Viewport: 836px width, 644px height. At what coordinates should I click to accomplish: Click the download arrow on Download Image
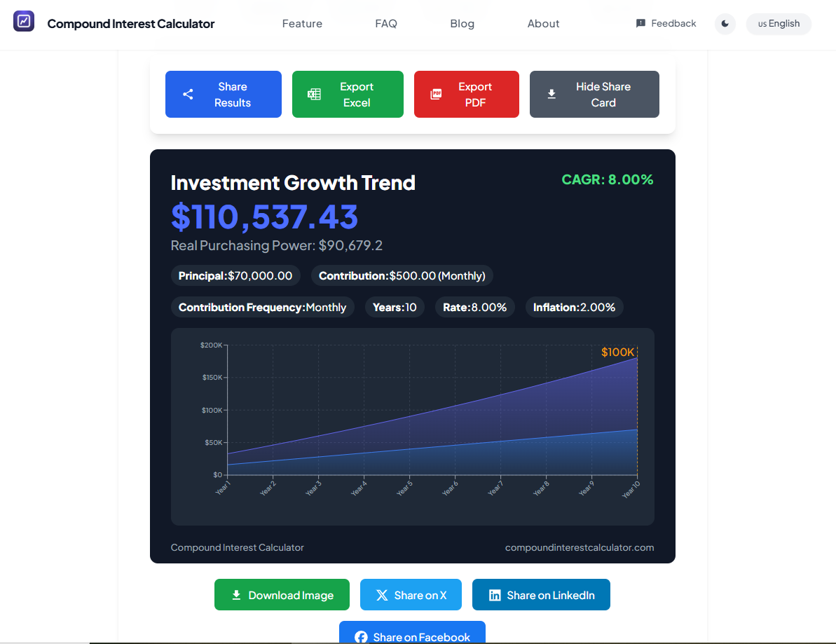(236, 594)
